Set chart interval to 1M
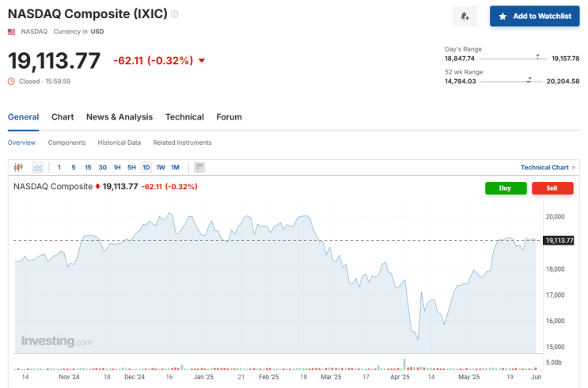Screen dimensions: 588x388 tap(175, 167)
